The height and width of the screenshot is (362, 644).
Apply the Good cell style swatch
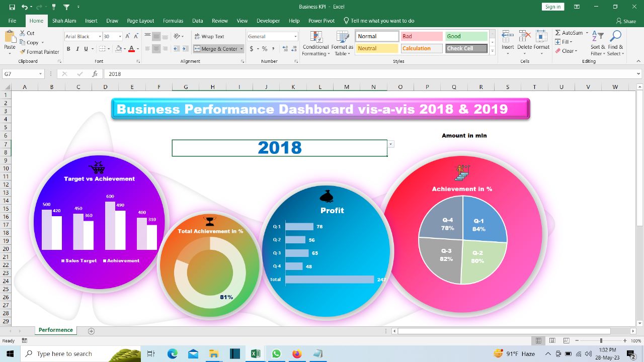pyautogui.click(x=466, y=36)
